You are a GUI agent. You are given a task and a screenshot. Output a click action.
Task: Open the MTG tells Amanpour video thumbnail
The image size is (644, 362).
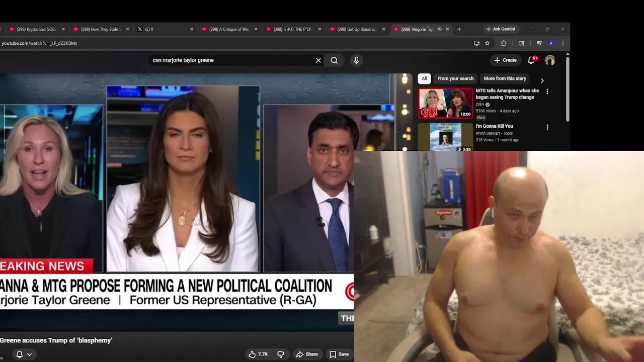[x=445, y=103]
